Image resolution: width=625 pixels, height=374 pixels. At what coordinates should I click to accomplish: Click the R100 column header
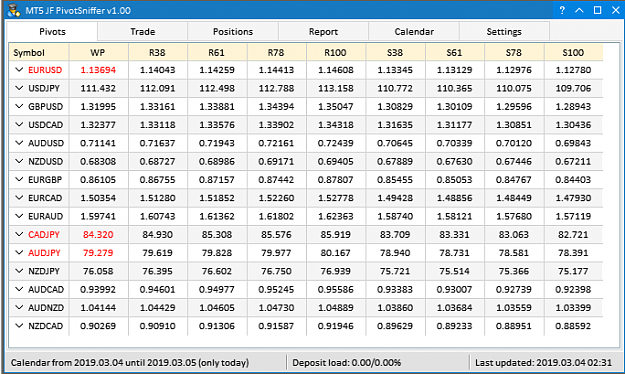pyautogui.click(x=336, y=52)
